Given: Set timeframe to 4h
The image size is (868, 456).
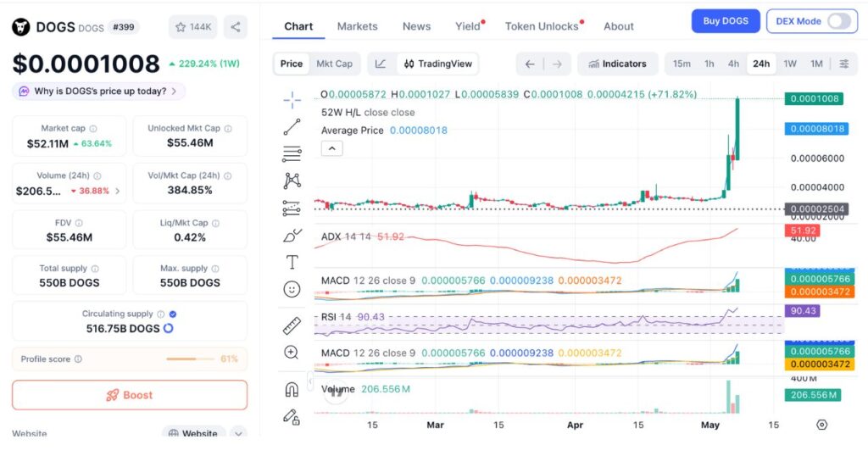Looking at the screenshot, I should (x=733, y=64).
